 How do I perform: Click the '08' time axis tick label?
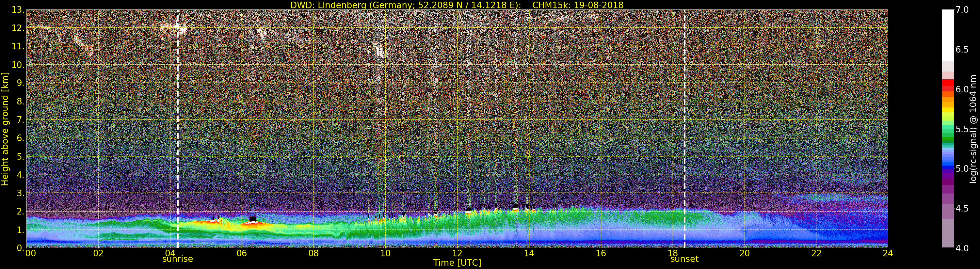[313, 253]
